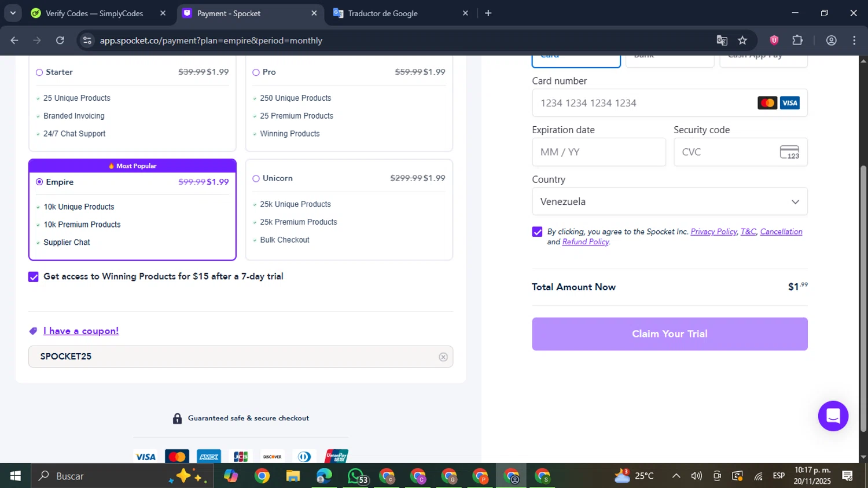868x488 pixels.
Task: Select the Unicorn plan radio button
Action: (256, 178)
